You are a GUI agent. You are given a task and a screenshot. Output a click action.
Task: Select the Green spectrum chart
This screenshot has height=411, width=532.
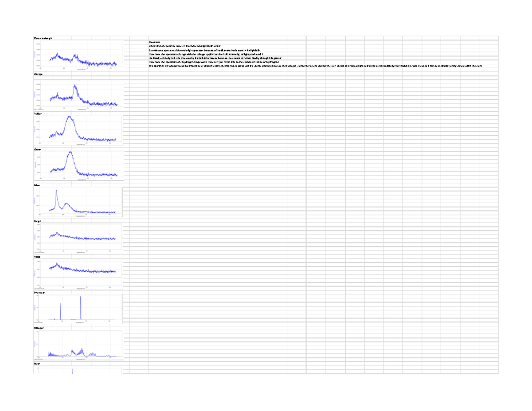pyautogui.click(x=80, y=165)
